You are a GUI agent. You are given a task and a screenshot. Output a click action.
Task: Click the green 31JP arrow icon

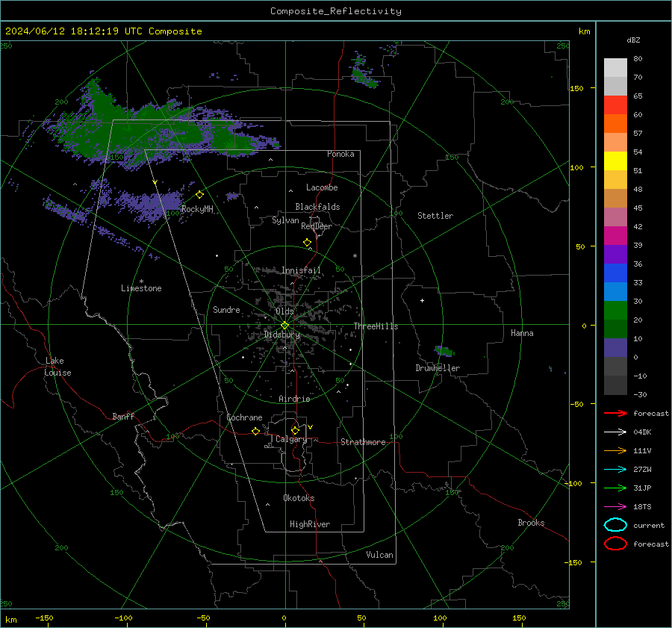(x=615, y=488)
